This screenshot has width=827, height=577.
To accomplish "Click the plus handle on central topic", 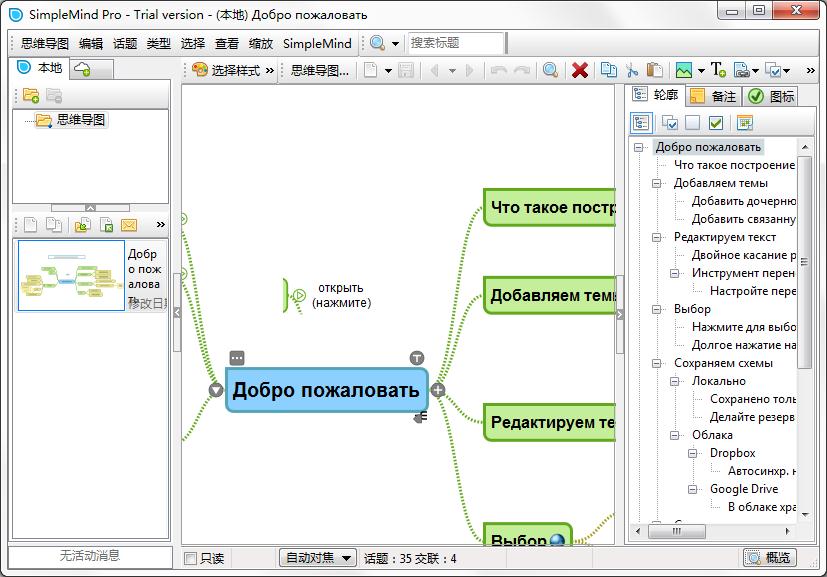I will [437, 390].
